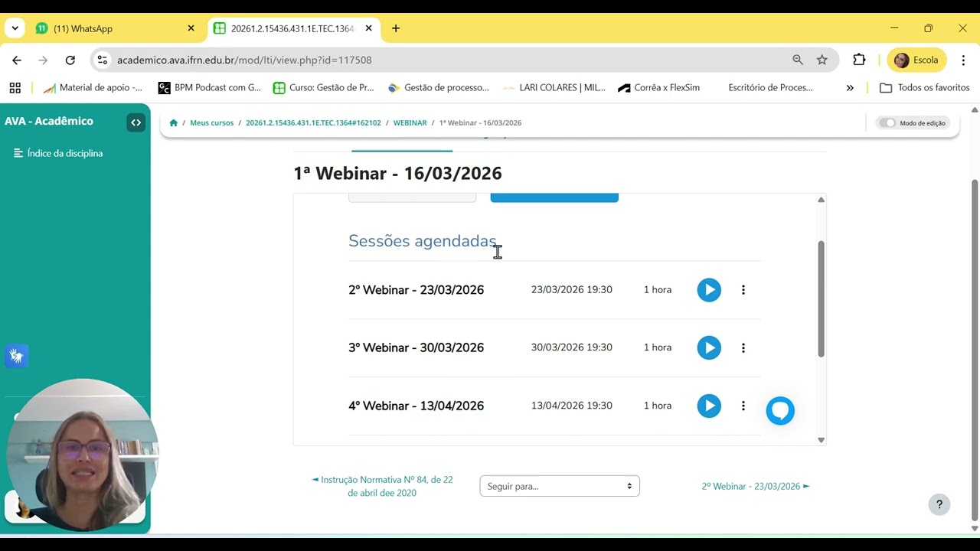This screenshot has height=551, width=980.
Task: Open the Seguir para... dropdown
Action: click(560, 486)
